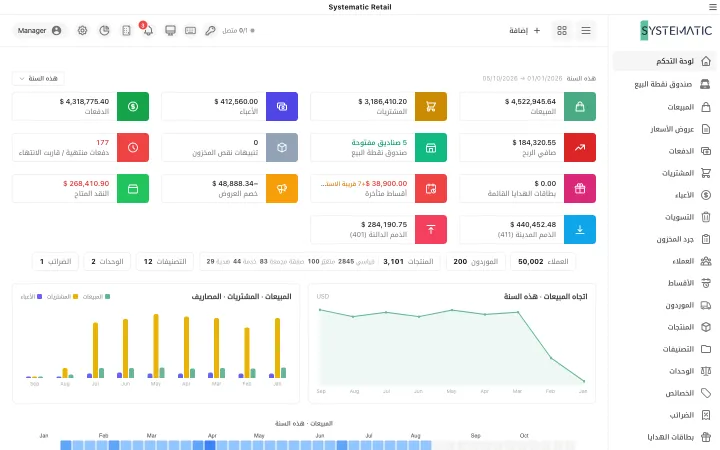The height and width of the screenshot is (450, 720).
Task: Click the sales value $ 4,522,945.64
Action: [530, 101]
